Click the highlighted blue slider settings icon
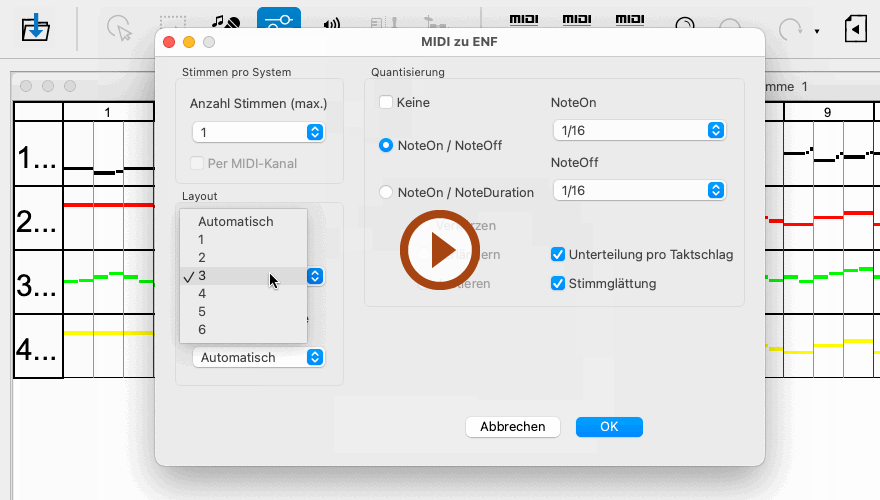 [278, 24]
